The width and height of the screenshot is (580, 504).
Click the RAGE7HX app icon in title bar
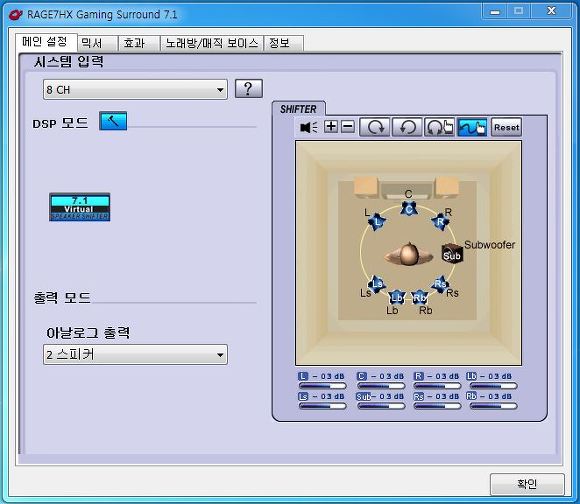16,15
